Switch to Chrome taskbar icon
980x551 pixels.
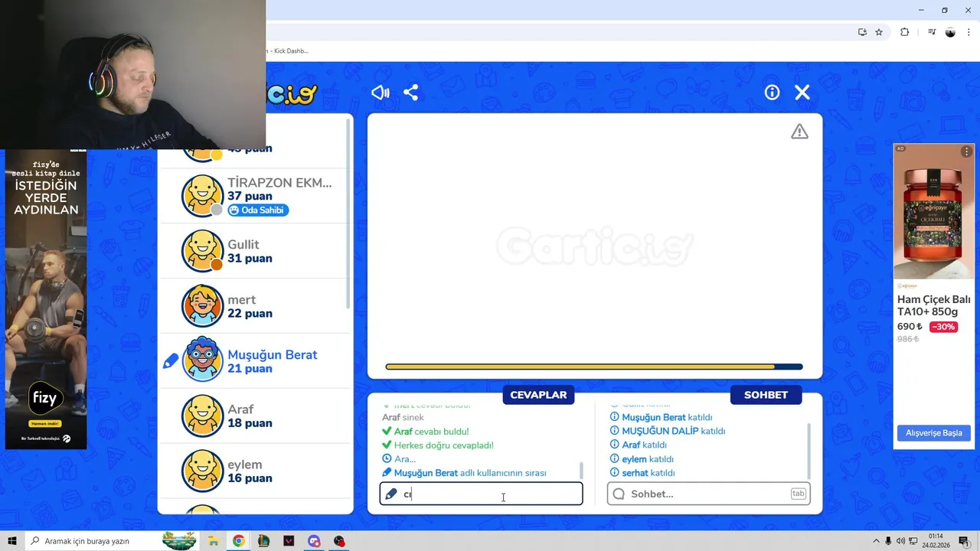[239, 541]
